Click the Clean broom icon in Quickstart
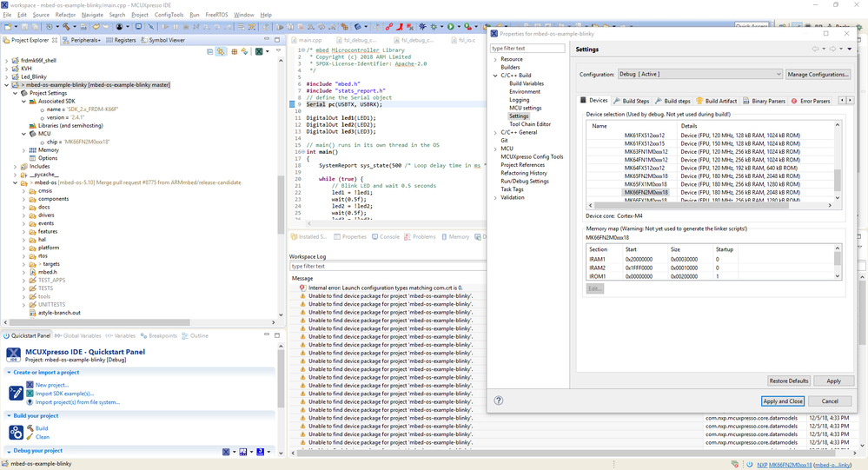 click(30, 437)
